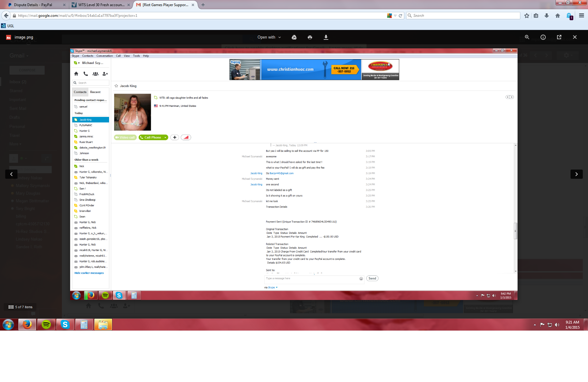This screenshot has width=588, height=382.
Task: Click the 9:21 AM taskbar clock
Action: coord(572,325)
